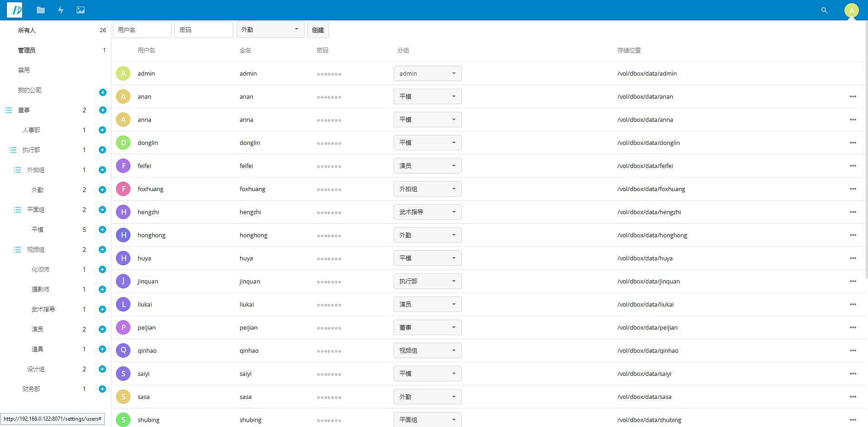
Task: Select 摄影师 group in sidebar
Action: pyautogui.click(x=40, y=289)
